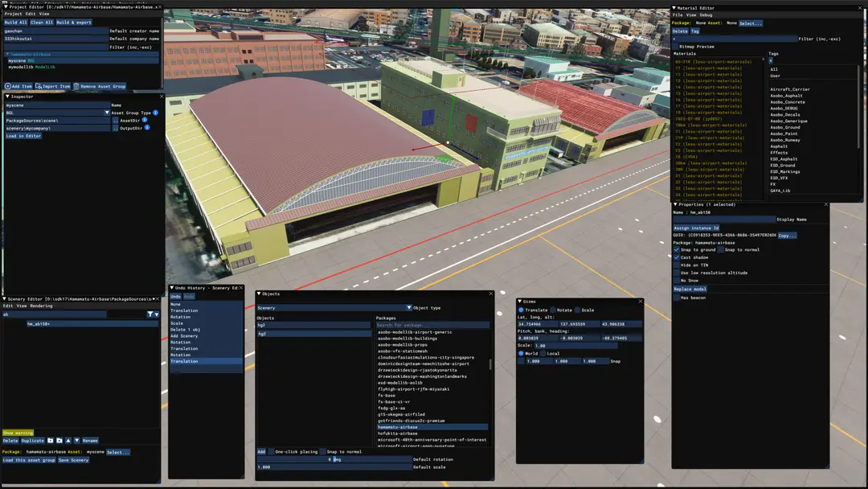Enable the Snap to normal checkbox in Properties
Image resolution: width=868 pixels, height=489 pixels.
coord(721,250)
